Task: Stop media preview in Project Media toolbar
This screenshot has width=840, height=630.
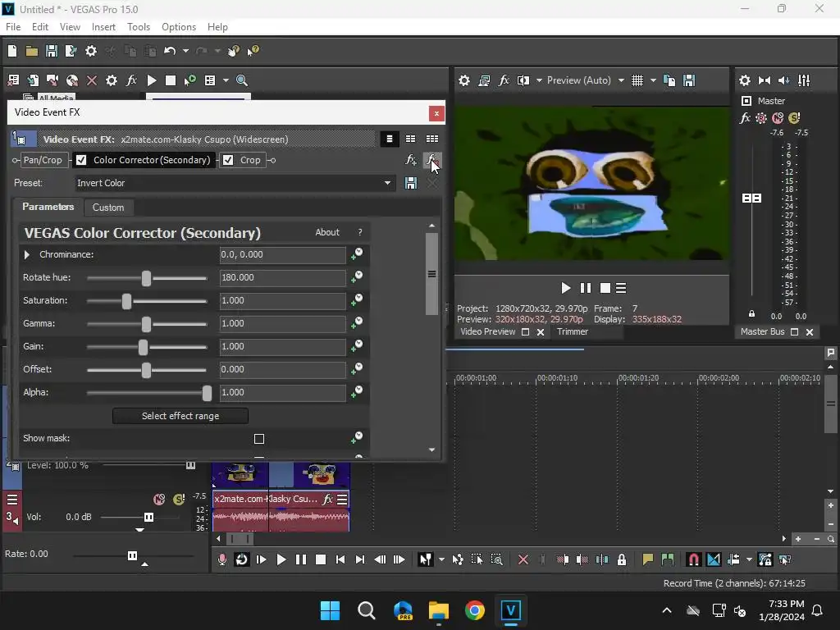Action: pyautogui.click(x=171, y=80)
